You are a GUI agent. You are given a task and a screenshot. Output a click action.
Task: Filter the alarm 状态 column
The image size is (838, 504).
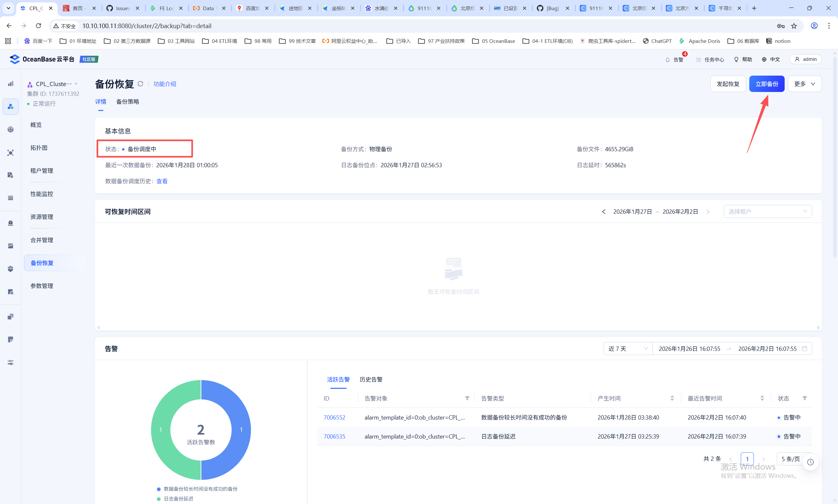click(805, 398)
